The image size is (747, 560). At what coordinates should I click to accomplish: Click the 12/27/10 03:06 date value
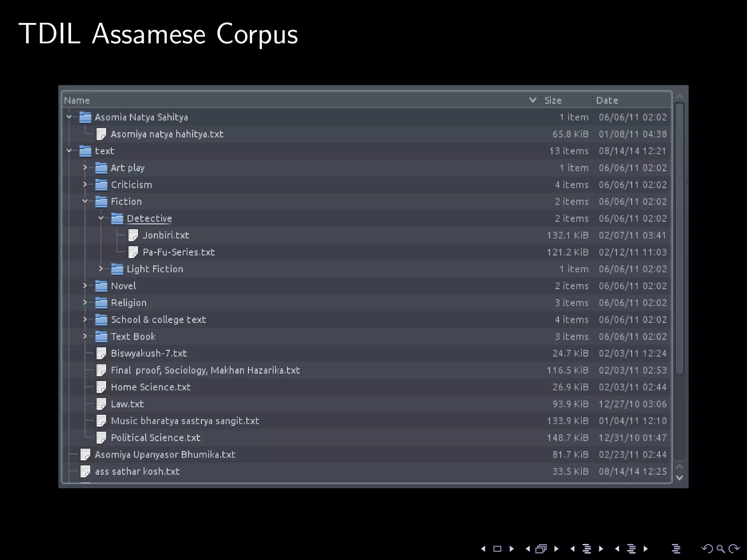[x=633, y=404]
